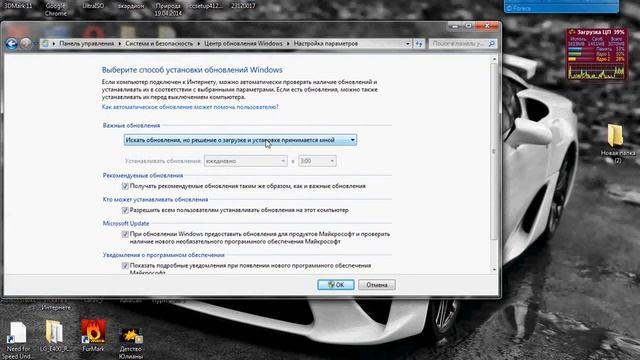The width and height of the screenshot is (640, 360).
Task: Click the Рекомендуемые обновления heading
Action: coord(143,176)
